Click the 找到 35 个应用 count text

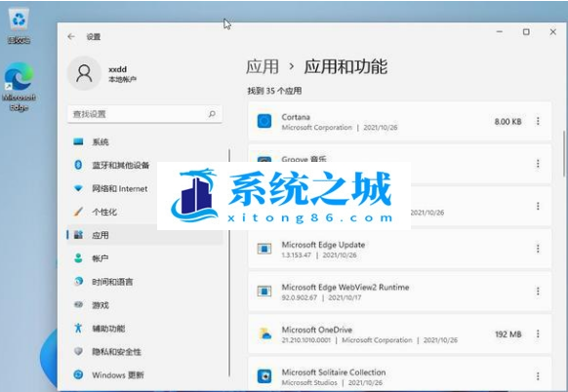click(x=274, y=91)
